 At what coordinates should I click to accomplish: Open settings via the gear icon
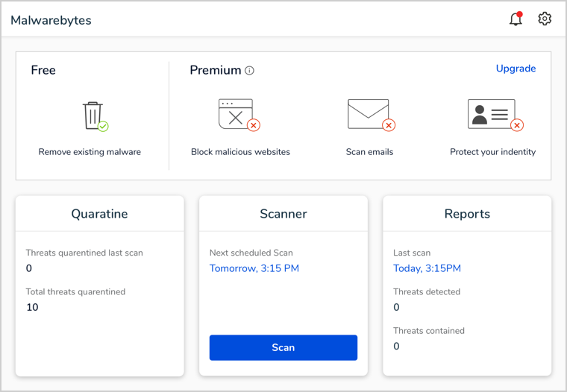(545, 19)
